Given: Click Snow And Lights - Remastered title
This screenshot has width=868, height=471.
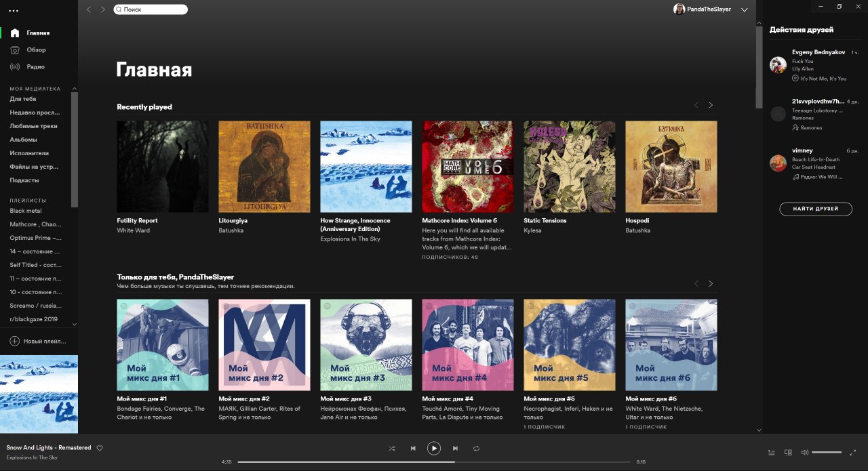Looking at the screenshot, I should [x=48, y=447].
